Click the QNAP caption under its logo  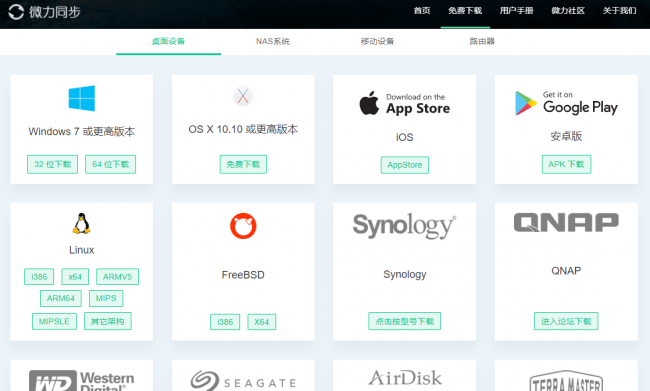[566, 271]
